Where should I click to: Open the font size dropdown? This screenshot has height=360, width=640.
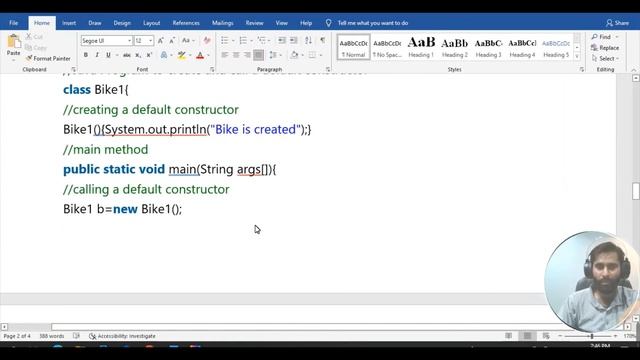coord(151,41)
